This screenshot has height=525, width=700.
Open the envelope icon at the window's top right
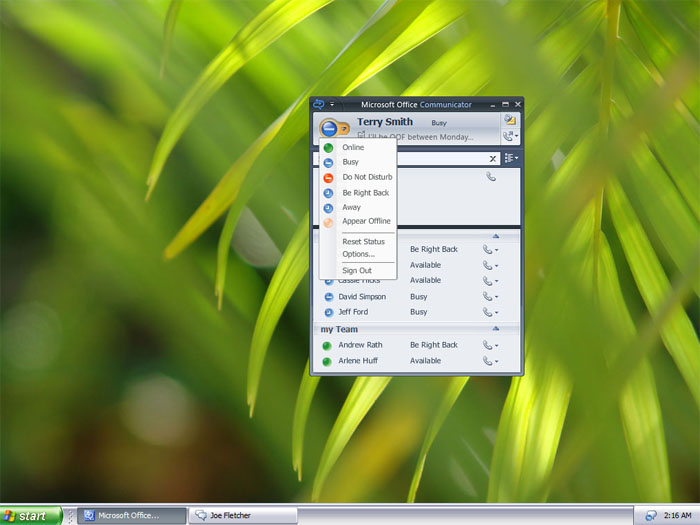click(510, 120)
